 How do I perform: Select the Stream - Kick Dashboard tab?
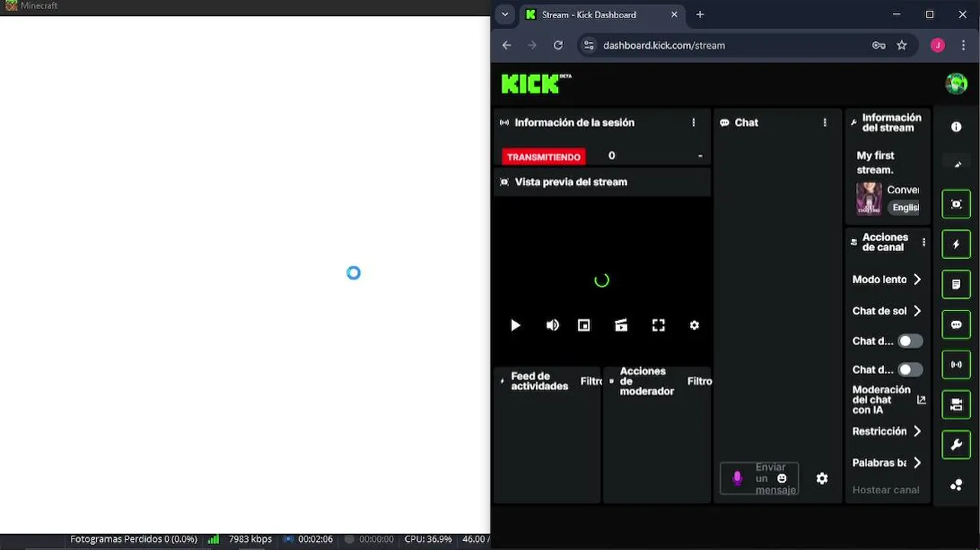tap(602, 15)
